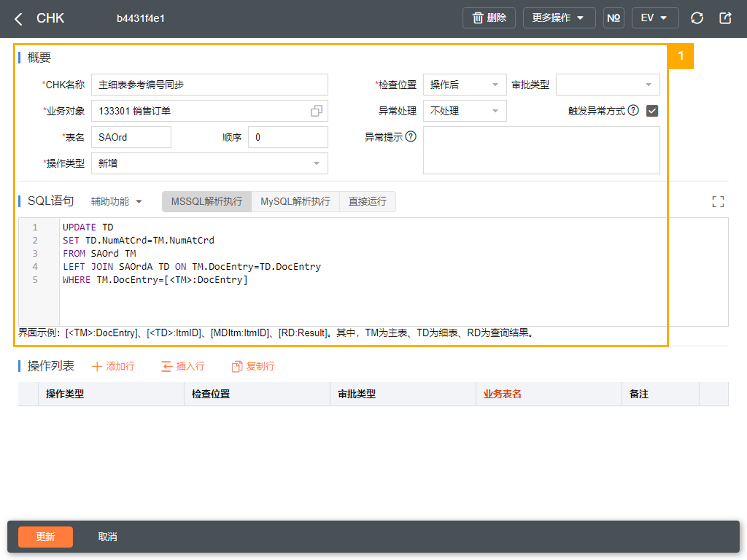Click 复制行 to copy a row
Viewport: 747px width, 560px height.
pyautogui.click(x=254, y=366)
